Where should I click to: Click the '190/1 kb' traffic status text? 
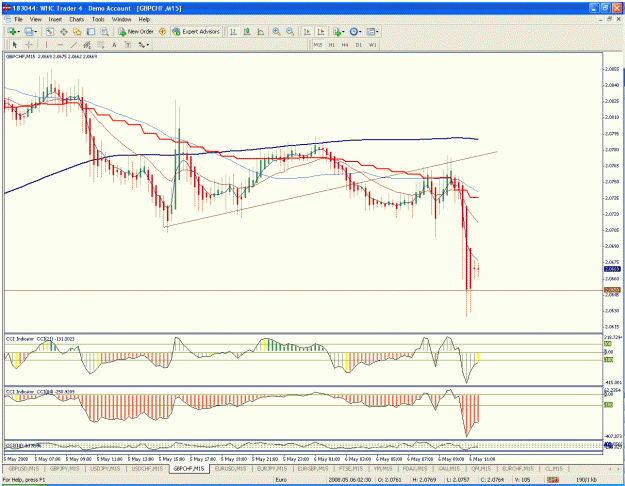586,480
